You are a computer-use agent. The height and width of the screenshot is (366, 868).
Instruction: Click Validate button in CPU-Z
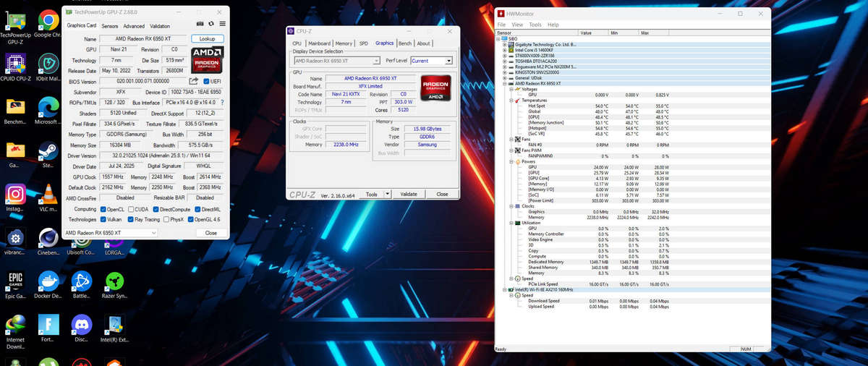pyautogui.click(x=409, y=194)
